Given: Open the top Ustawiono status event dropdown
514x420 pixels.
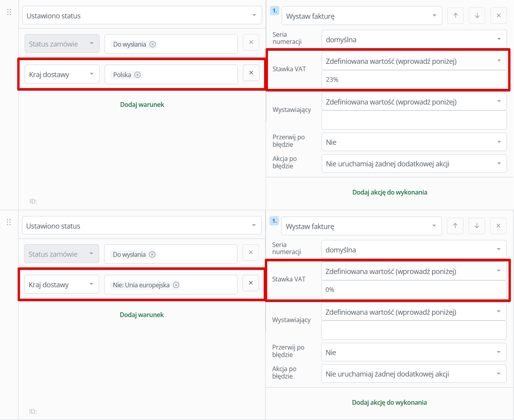Looking at the screenshot, I should (x=142, y=16).
